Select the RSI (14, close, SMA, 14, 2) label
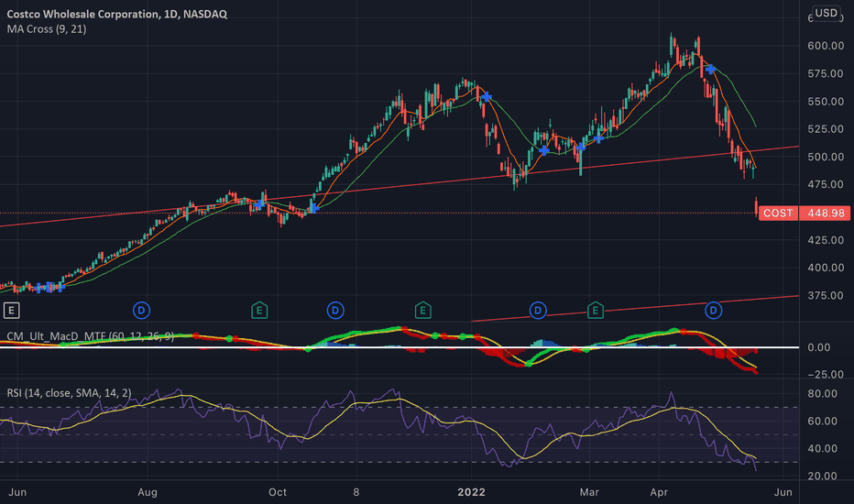 coord(69,393)
